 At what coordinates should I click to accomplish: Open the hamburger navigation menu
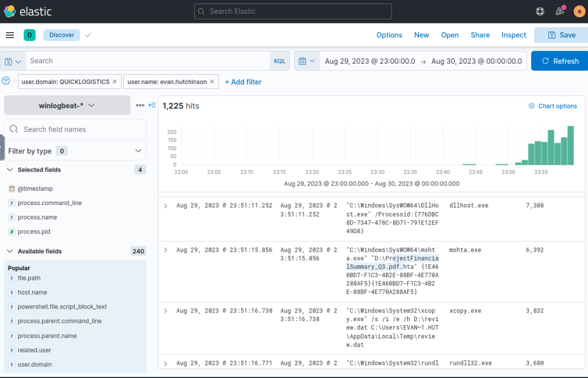point(10,35)
